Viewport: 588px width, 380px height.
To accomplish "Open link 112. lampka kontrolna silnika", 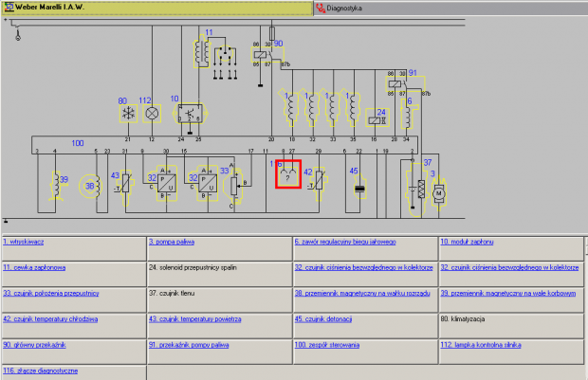I will pyautogui.click(x=481, y=345).
